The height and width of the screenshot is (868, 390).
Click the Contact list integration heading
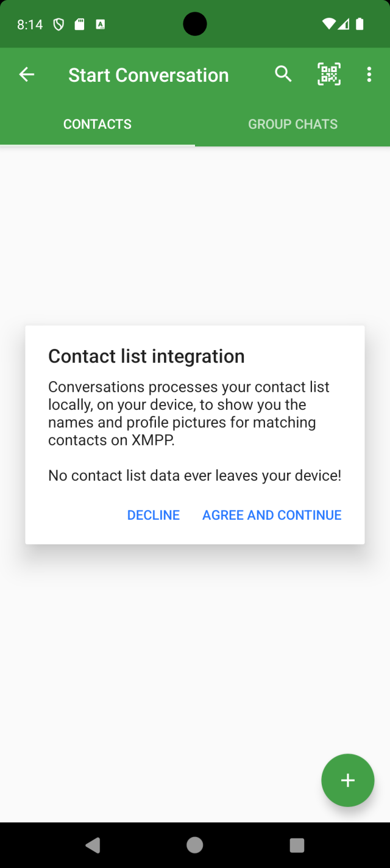pyautogui.click(x=146, y=356)
